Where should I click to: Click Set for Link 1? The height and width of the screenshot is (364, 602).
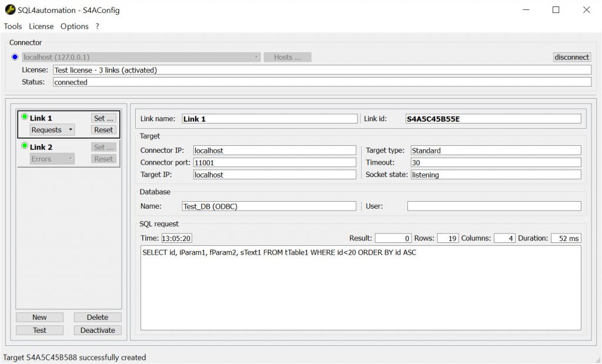(x=103, y=118)
